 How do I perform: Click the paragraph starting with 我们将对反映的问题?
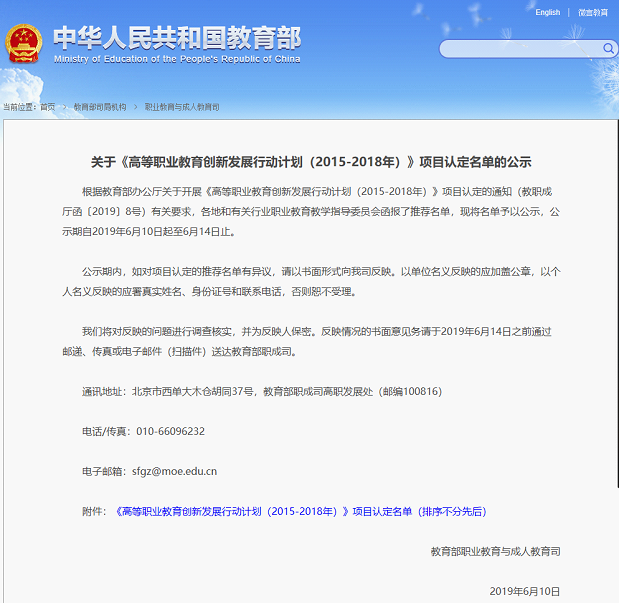(x=310, y=340)
